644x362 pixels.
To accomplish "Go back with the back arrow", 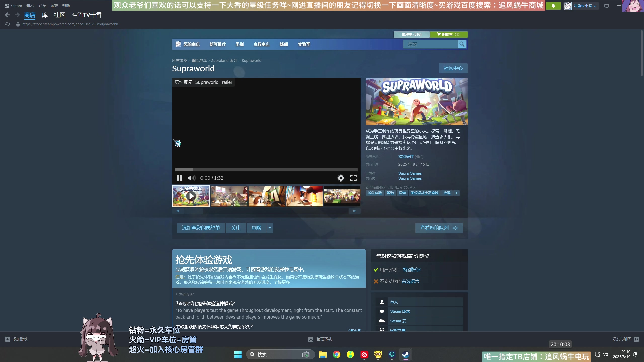I will [7, 15].
